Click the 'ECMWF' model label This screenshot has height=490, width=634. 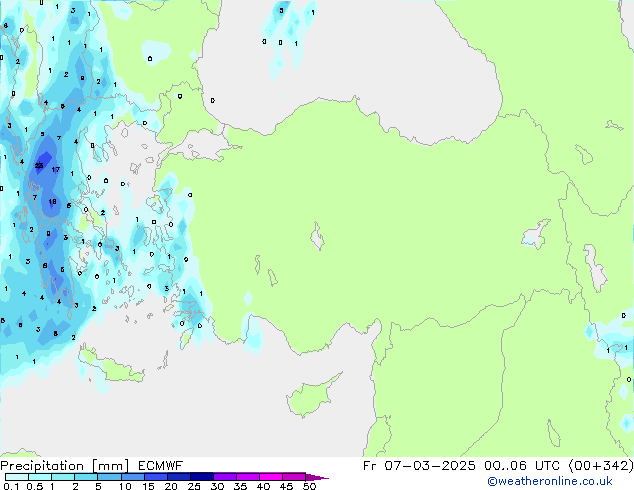pos(161,466)
